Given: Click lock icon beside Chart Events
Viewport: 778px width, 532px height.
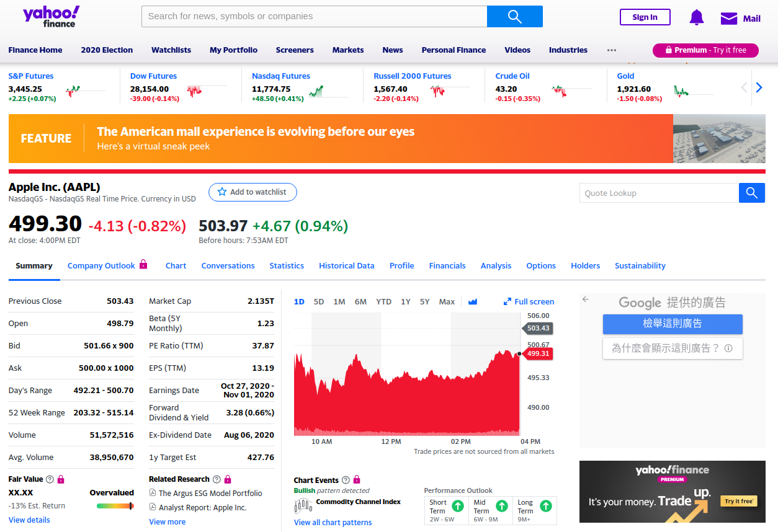Looking at the screenshot, I should coord(357,480).
